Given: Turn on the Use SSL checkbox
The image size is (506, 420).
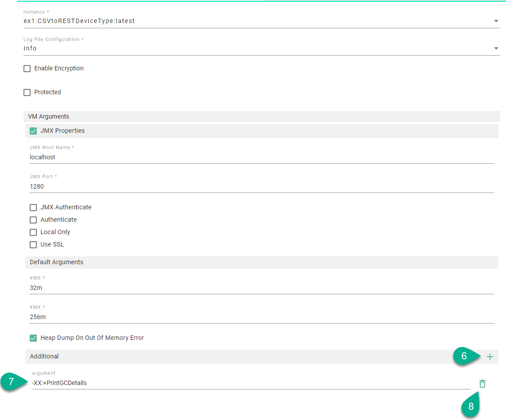Looking at the screenshot, I should [33, 245].
